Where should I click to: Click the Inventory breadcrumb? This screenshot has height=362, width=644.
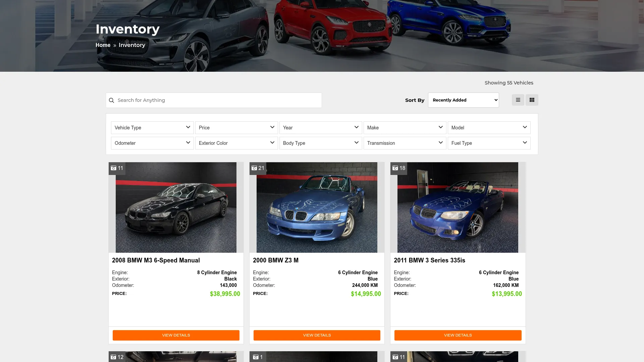coord(132,45)
